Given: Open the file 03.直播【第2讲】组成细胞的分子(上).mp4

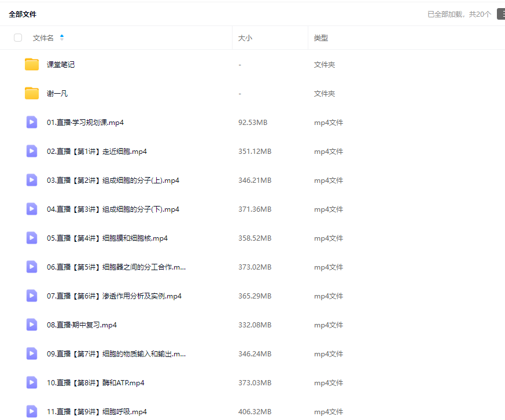Looking at the screenshot, I should pyautogui.click(x=113, y=180).
